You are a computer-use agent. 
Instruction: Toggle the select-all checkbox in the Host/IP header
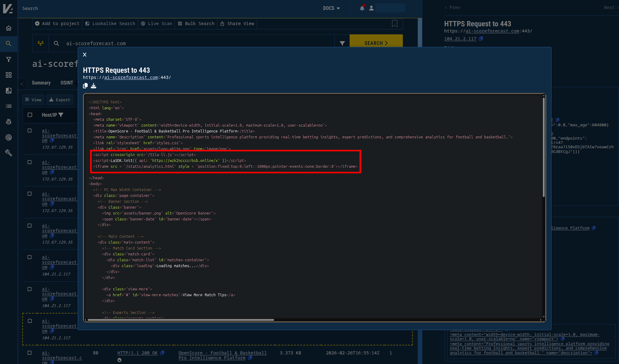click(29, 114)
